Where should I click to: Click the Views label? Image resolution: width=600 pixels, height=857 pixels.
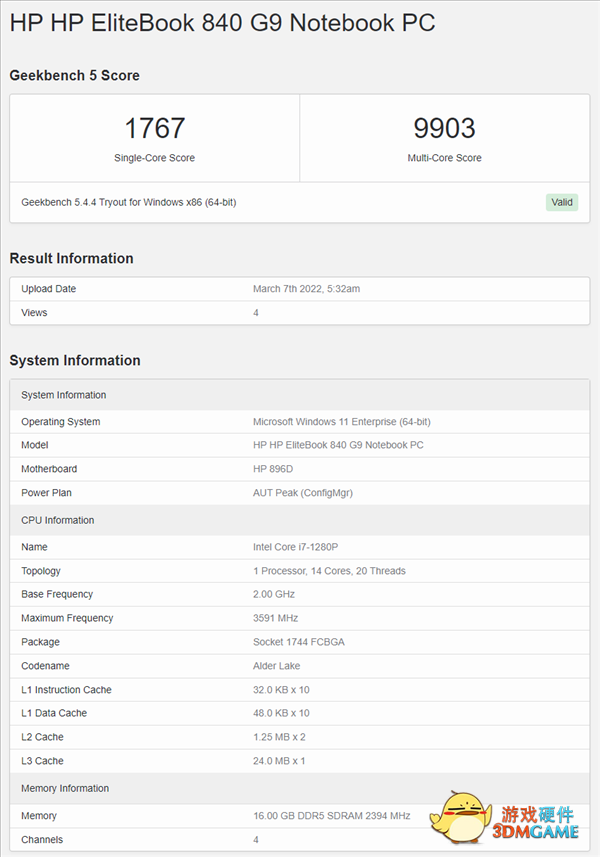(34, 313)
